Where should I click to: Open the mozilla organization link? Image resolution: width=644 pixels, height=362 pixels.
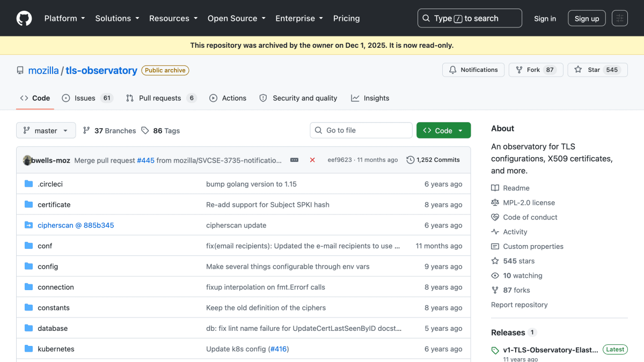coord(43,70)
